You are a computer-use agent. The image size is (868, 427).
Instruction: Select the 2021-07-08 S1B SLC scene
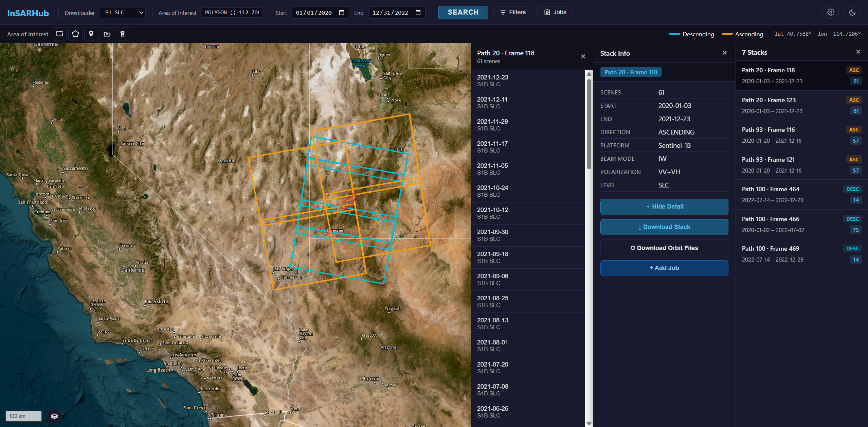click(x=528, y=390)
